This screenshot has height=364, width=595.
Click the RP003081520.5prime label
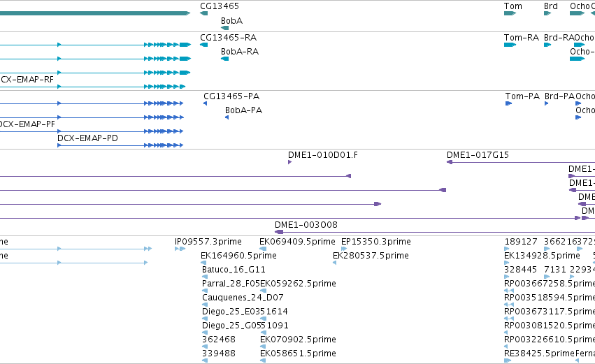click(550, 326)
